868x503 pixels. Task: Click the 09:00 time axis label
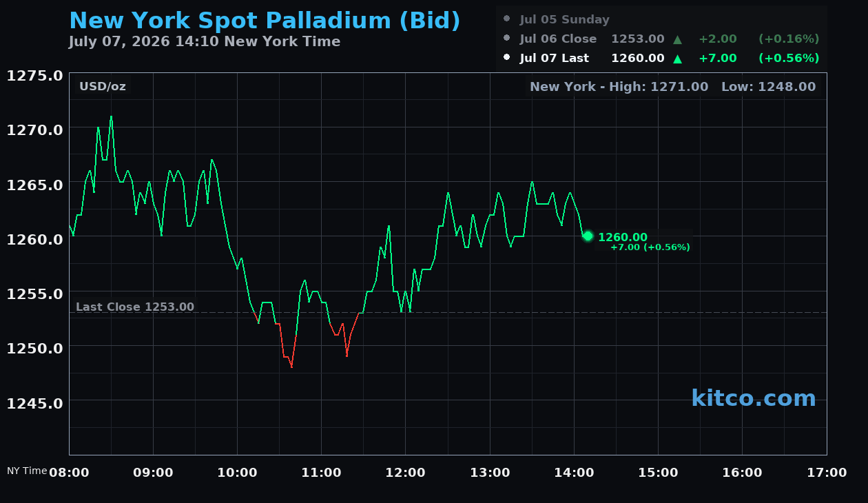[x=153, y=473]
